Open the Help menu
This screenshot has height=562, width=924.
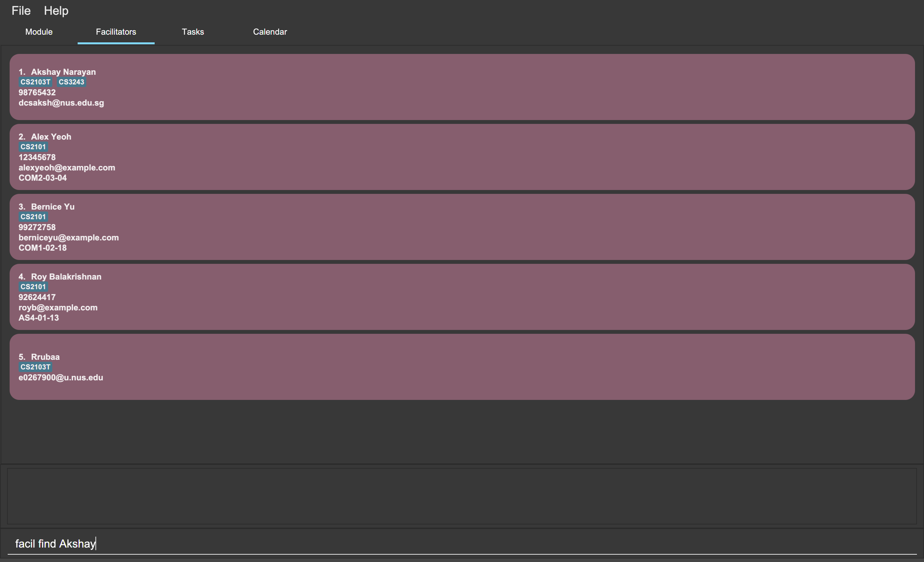pos(56,11)
